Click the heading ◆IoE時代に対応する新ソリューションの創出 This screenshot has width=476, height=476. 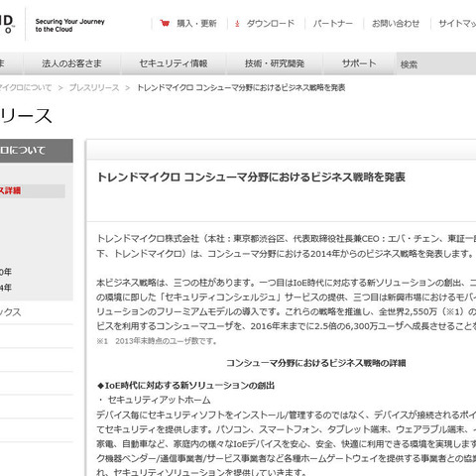(x=186, y=386)
